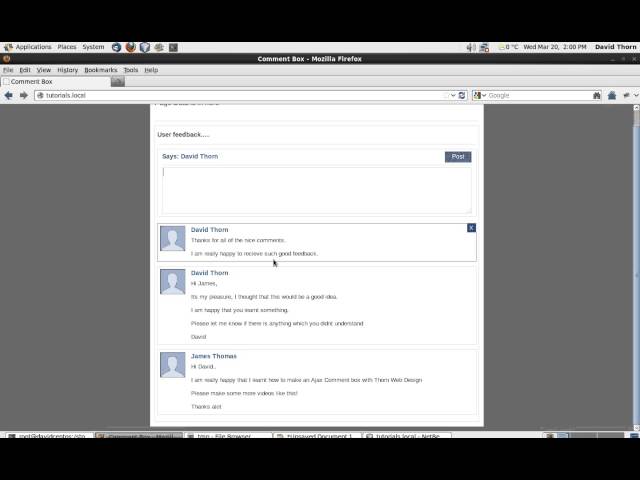Image resolution: width=640 pixels, height=480 pixels.
Task: Click into the Google search field
Action: point(539,96)
